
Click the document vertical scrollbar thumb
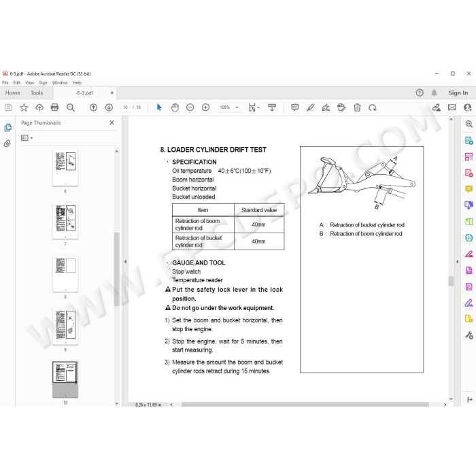pyautogui.click(x=451, y=281)
